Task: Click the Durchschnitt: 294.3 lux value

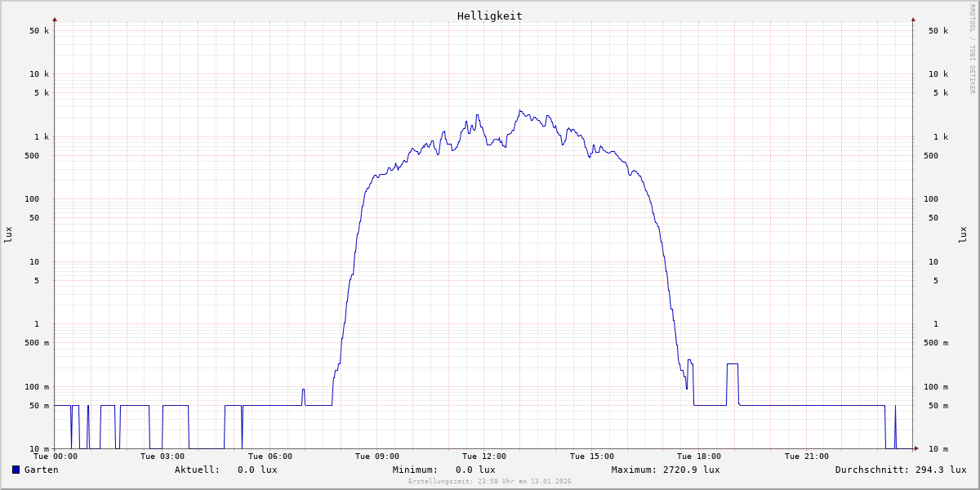Action: coord(900,470)
